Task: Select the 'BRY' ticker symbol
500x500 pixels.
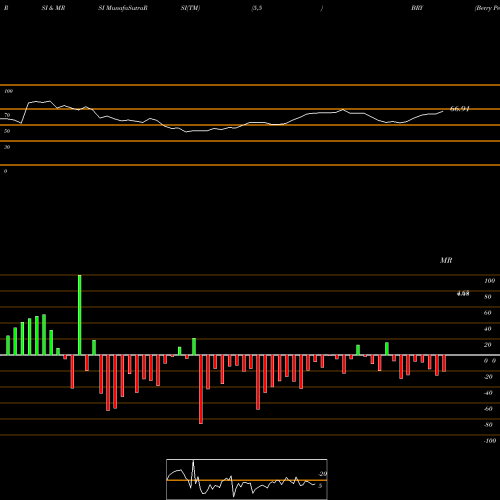Action: 417,8
